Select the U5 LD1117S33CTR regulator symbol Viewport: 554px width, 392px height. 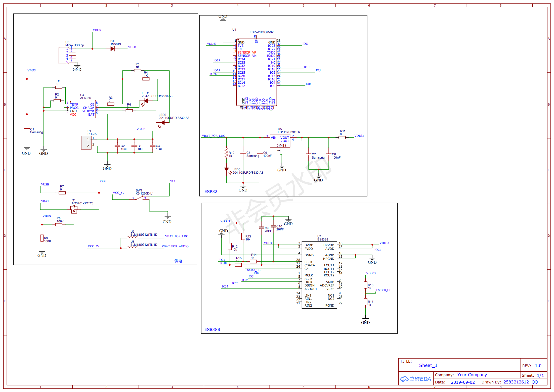coord(280,141)
